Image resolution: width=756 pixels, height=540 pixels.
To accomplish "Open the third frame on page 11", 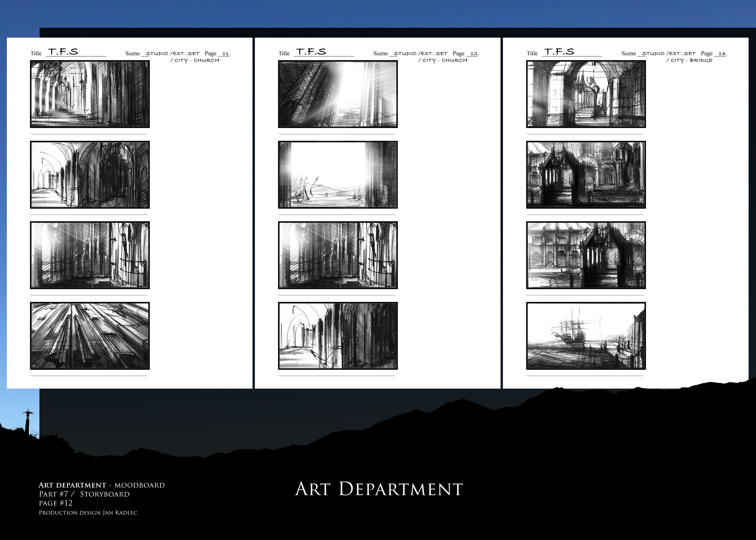I will tap(90, 255).
